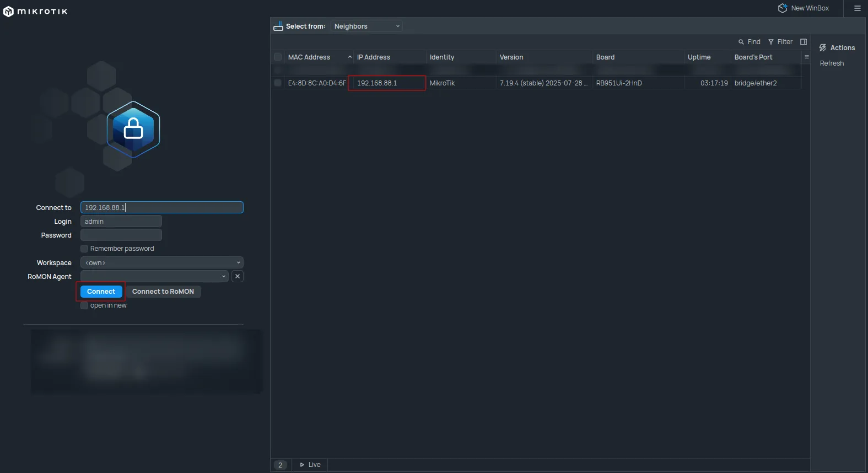Image resolution: width=868 pixels, height=473 pixels.
Task: Check the open in new option
Action: coord(84,305)
